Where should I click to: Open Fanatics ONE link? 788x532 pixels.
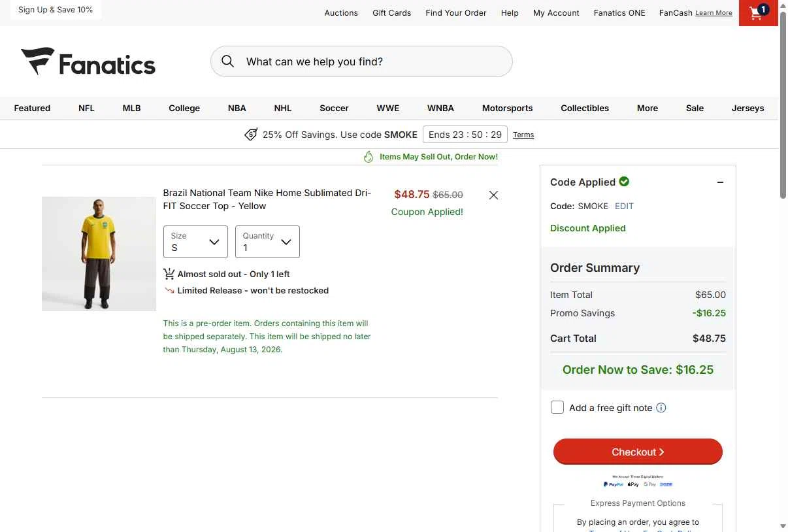pyautogui.click(x=619, y=13)
